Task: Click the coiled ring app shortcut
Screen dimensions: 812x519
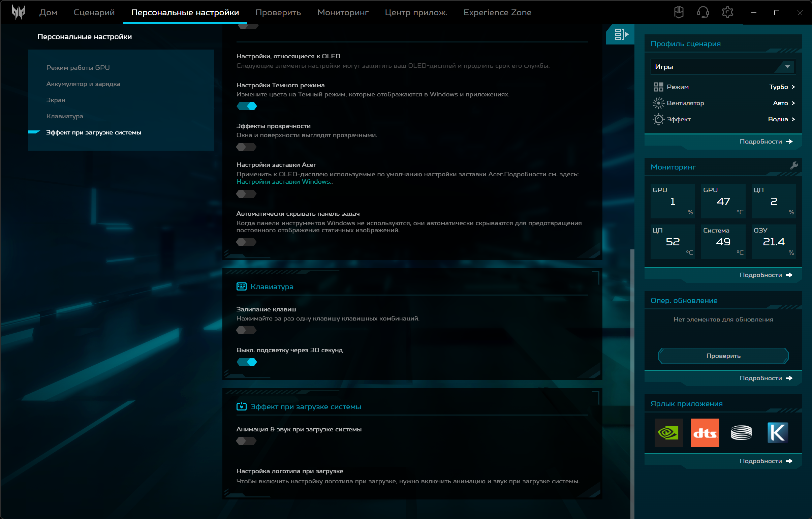Action: coord(741,433)
